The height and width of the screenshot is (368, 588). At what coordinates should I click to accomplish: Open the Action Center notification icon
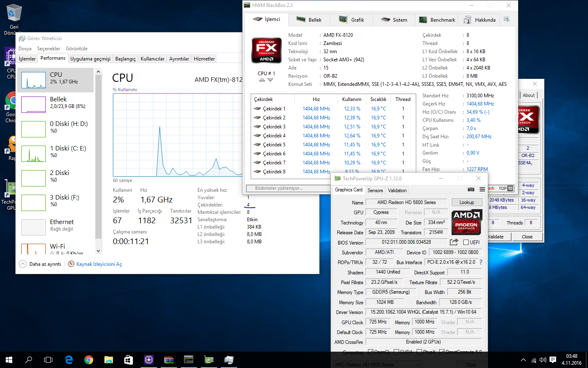pos(553,360)
